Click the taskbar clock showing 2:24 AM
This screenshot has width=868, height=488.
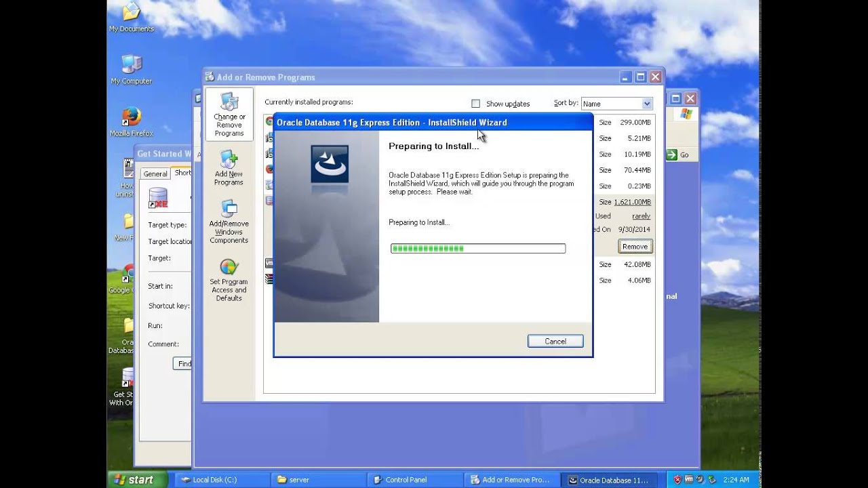(x=736, y=480)
